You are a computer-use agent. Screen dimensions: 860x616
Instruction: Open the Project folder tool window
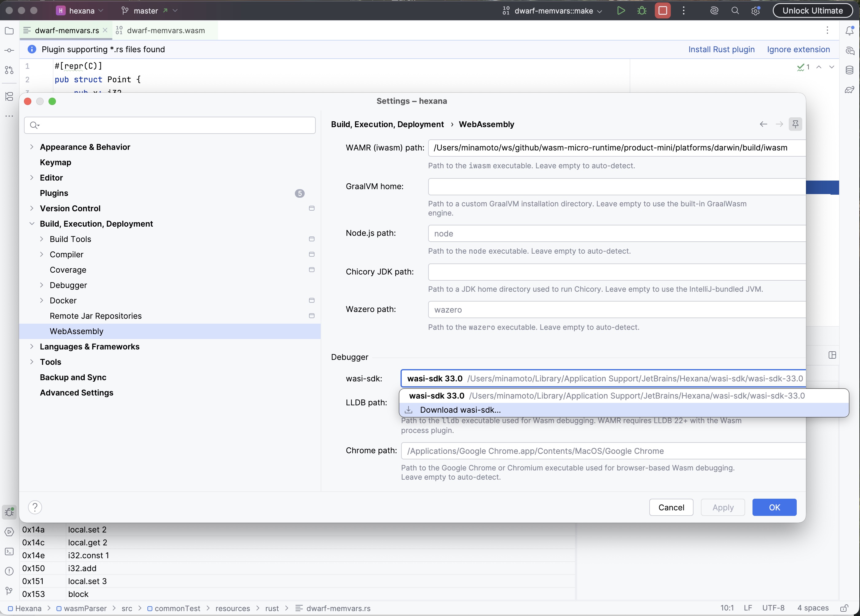10,31
